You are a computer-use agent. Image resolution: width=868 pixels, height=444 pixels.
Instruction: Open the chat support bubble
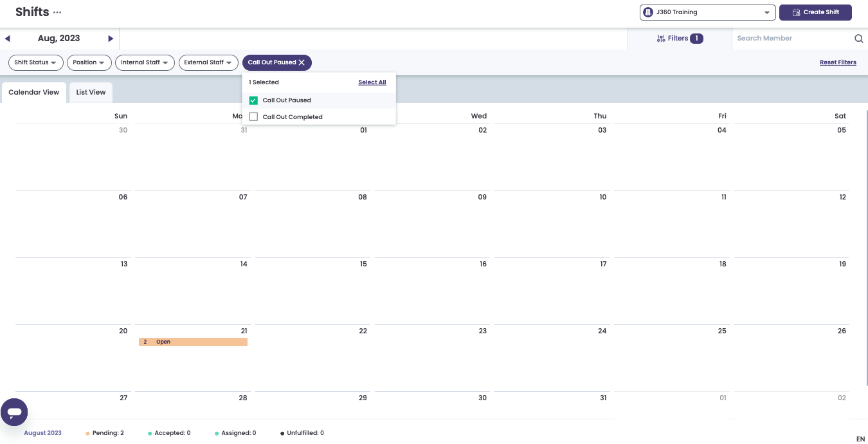click(14, 412)
